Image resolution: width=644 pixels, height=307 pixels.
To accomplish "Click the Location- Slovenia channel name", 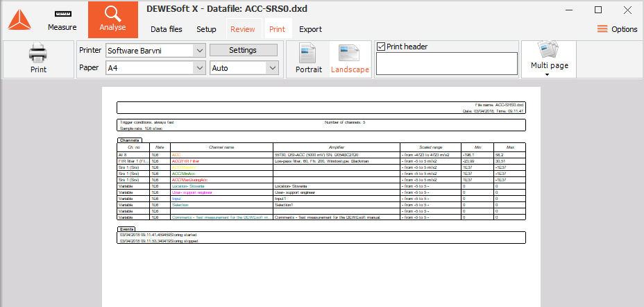I will pyautogui.click(x=187, y=185).
